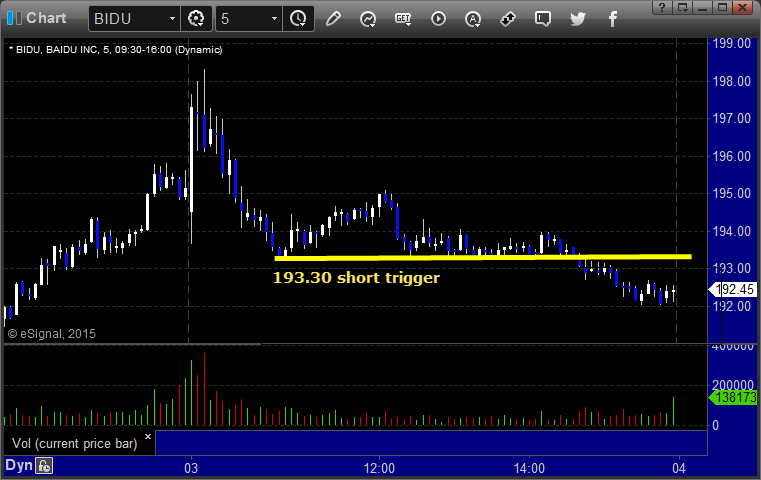Click the volume value label 138173
Image resolution: width=761 pixels, height=480 pixels.
[x=734, y=397]
